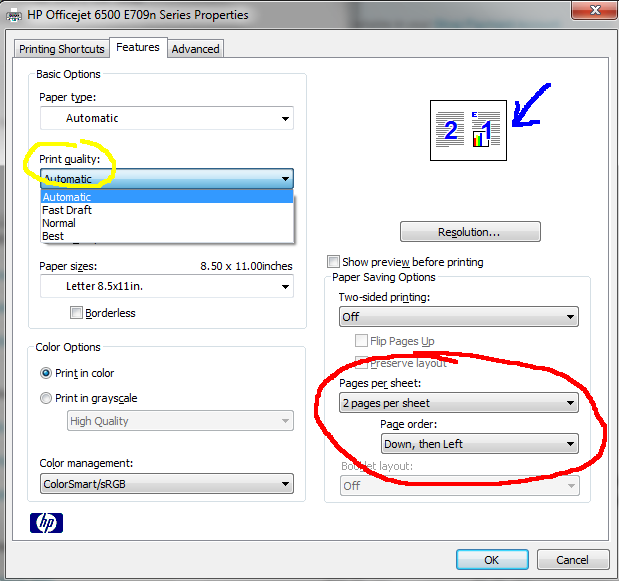The width and height of the screenshot is (619, 581).
Task: Open the Page order dropdown
Action: pyautogui.click(x=480, y=444)
